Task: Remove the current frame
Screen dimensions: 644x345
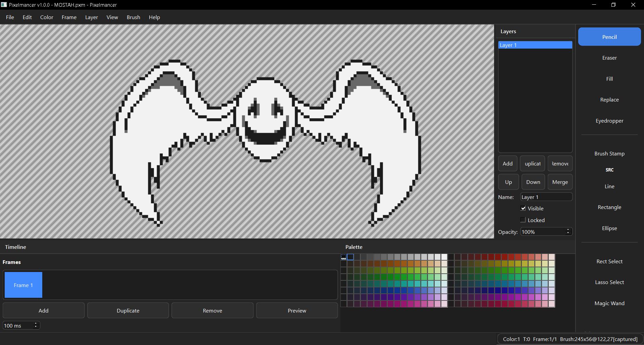Action: (x=213, y=310)
